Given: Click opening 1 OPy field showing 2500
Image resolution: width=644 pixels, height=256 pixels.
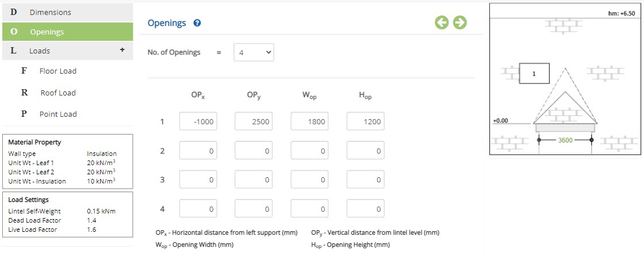Looking at the screenshot, I should point(254,121).
